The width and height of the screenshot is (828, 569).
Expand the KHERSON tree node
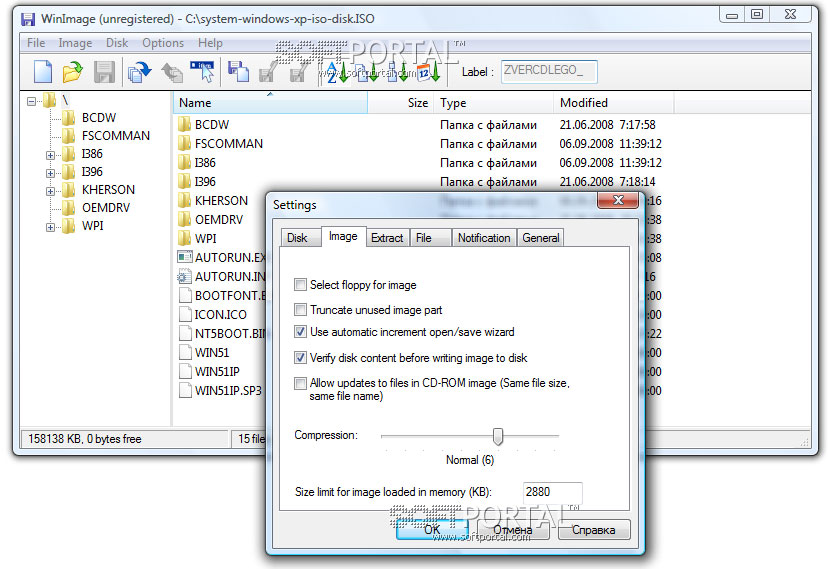point(50,191)
